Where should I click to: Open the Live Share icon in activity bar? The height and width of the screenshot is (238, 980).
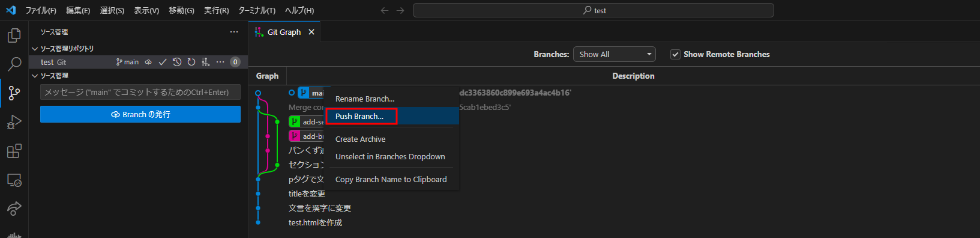point(14,209)
